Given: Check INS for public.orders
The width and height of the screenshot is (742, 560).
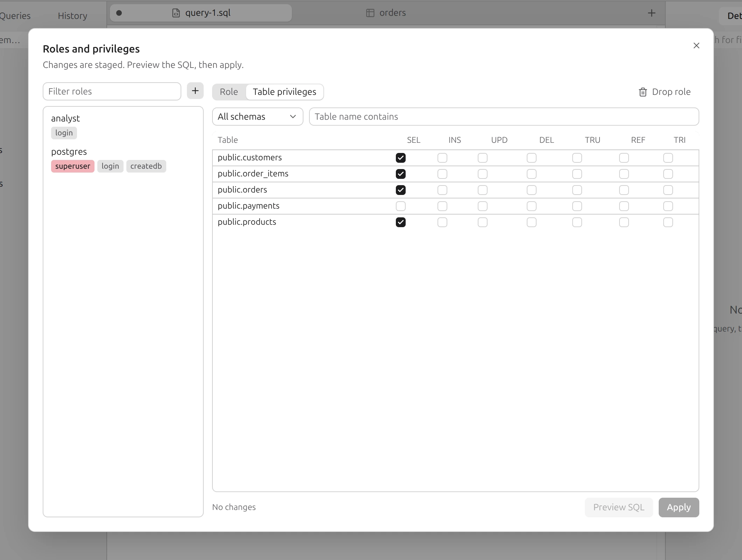Looking at the screenshot, I should click(x=442, y=190).
